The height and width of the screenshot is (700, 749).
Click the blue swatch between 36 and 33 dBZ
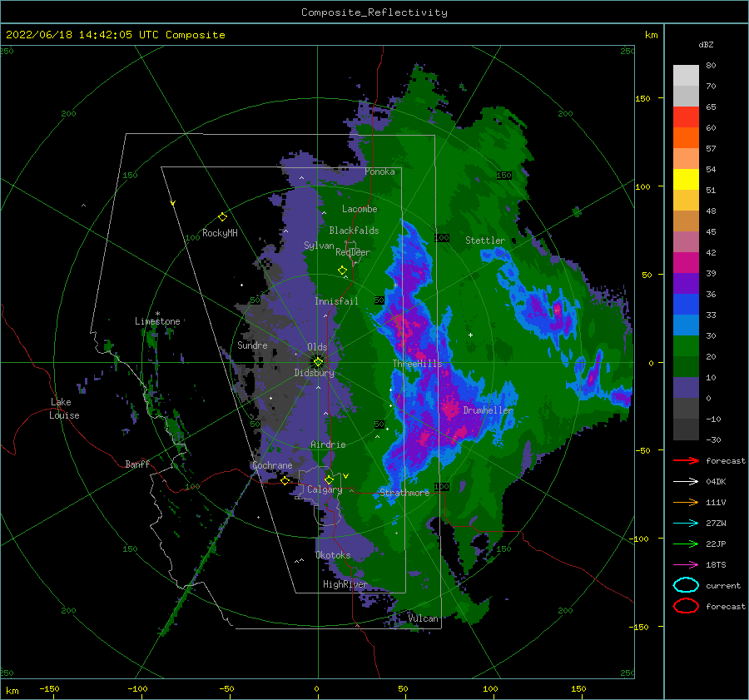click(686, 305)
